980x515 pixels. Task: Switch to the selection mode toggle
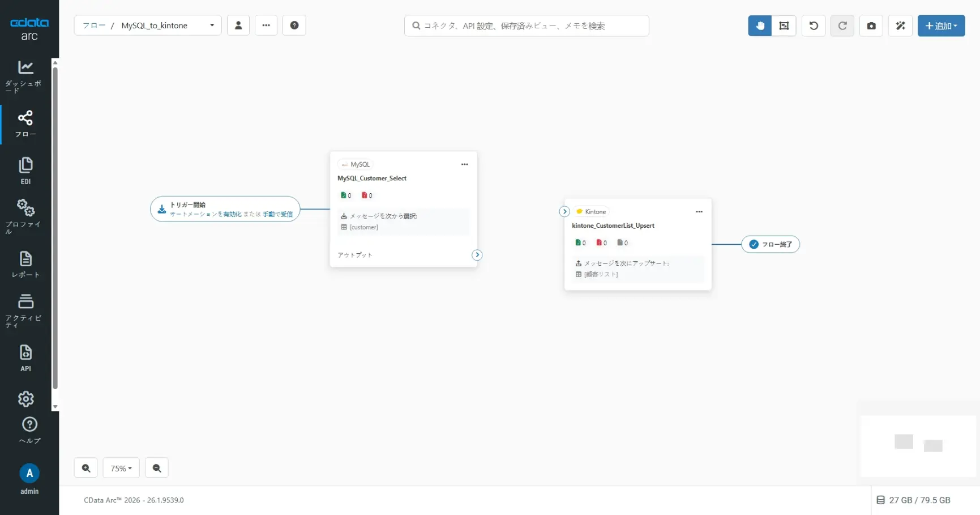[784, 26]
